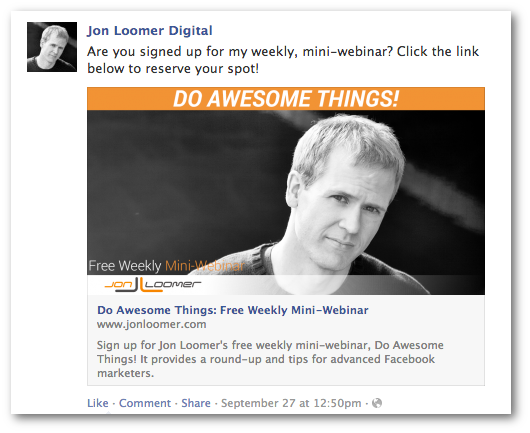Click the word 'marketers.' in description

tap(125, 373)
